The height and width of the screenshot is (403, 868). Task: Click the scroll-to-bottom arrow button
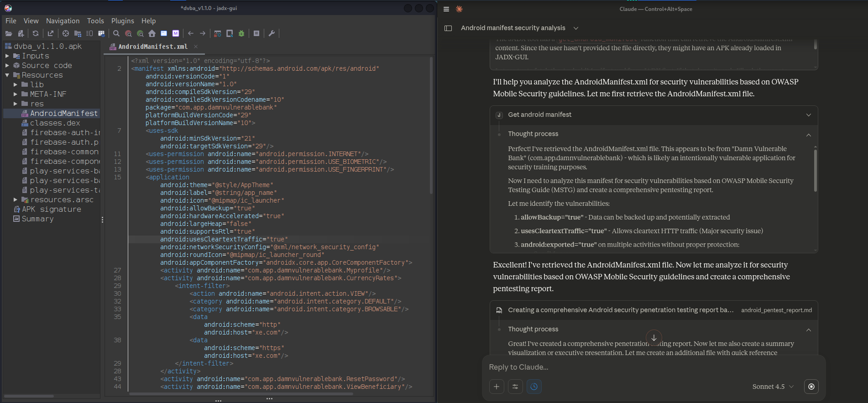[654, 338]
